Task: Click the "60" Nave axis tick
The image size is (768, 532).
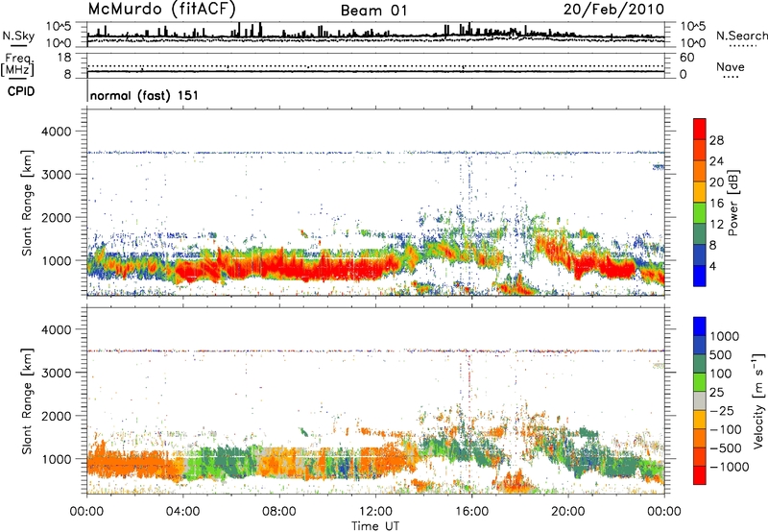Action: tap(686, 58)
